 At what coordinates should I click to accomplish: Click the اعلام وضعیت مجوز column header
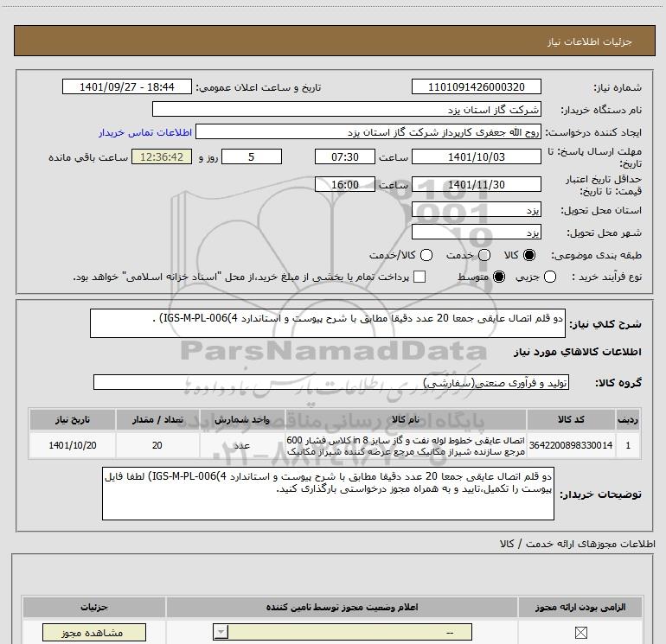click(342, 607)
